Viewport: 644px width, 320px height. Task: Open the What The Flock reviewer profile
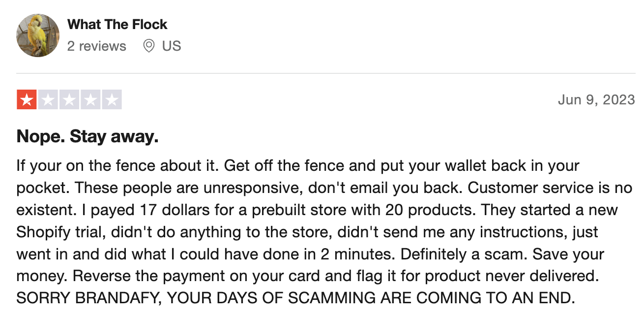click(x=117, y=24)
